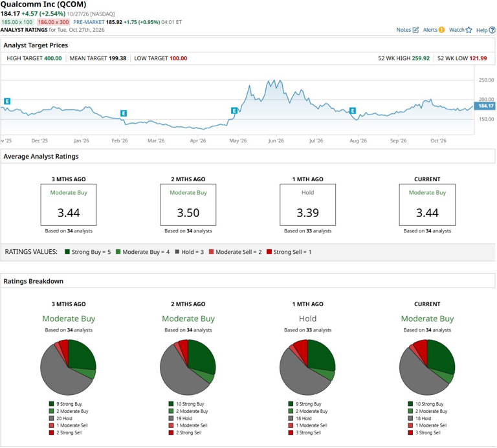Viewport: 497px width, 448px height.
Task: Click '18 Hold' under CURRENT
Action: click(x=423, y=418)
